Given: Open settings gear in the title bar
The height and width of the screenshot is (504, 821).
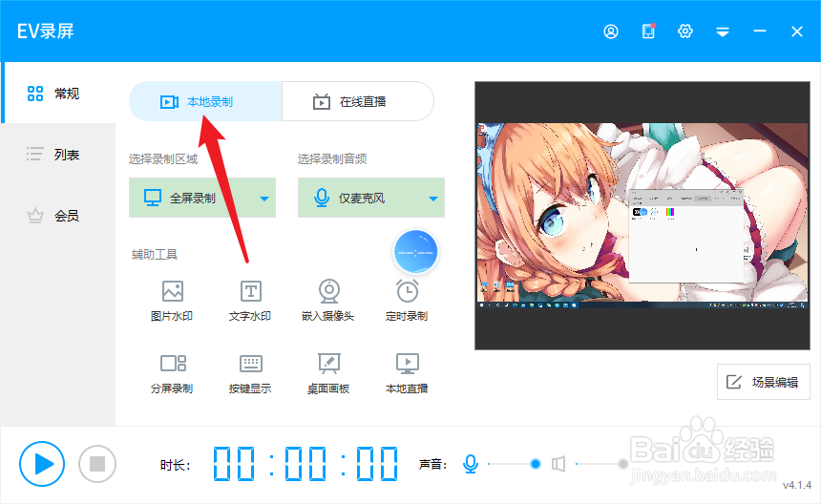Looking at the screenshot, I should point(684,31).
